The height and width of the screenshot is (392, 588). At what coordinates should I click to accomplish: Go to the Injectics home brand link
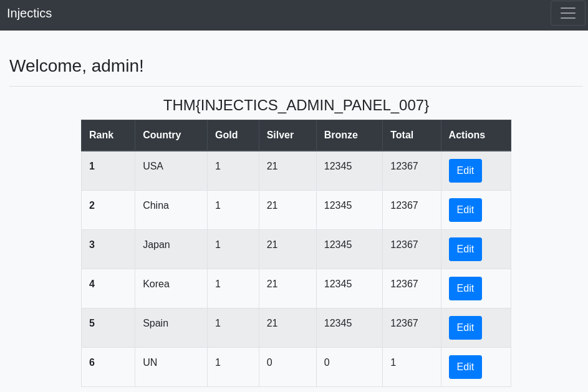29,13
